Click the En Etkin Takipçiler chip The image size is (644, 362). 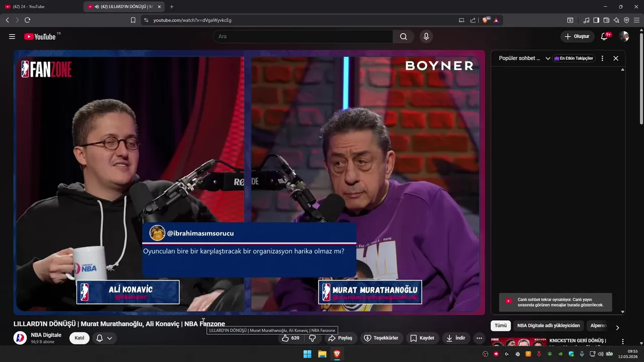574,58
